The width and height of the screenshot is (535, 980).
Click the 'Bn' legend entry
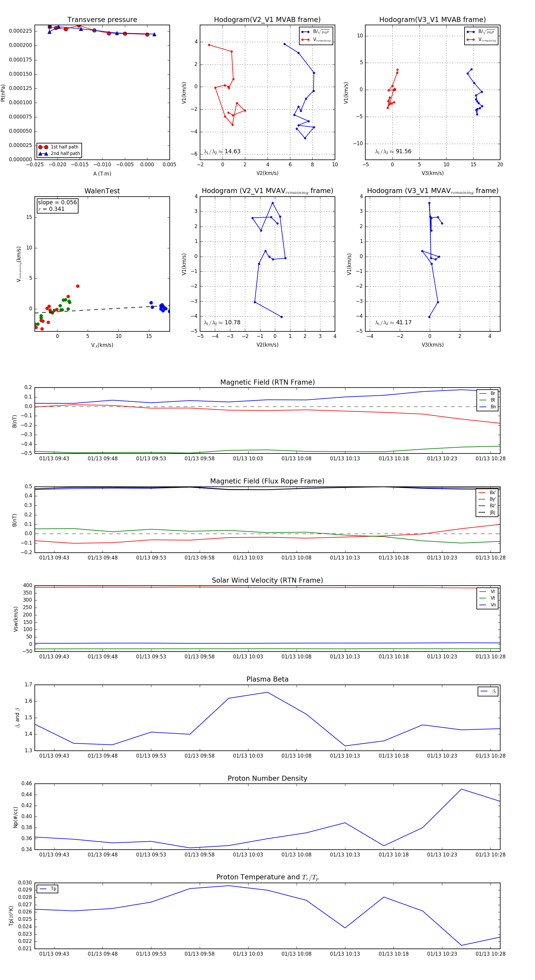coord(487,407)
